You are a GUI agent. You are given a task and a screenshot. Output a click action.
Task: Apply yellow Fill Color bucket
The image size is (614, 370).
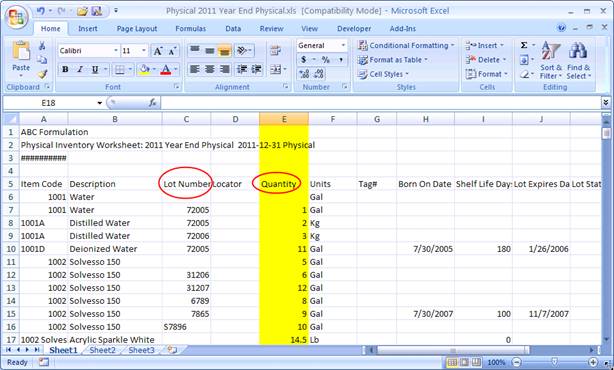pyautogui.click(x=144, y=69)
